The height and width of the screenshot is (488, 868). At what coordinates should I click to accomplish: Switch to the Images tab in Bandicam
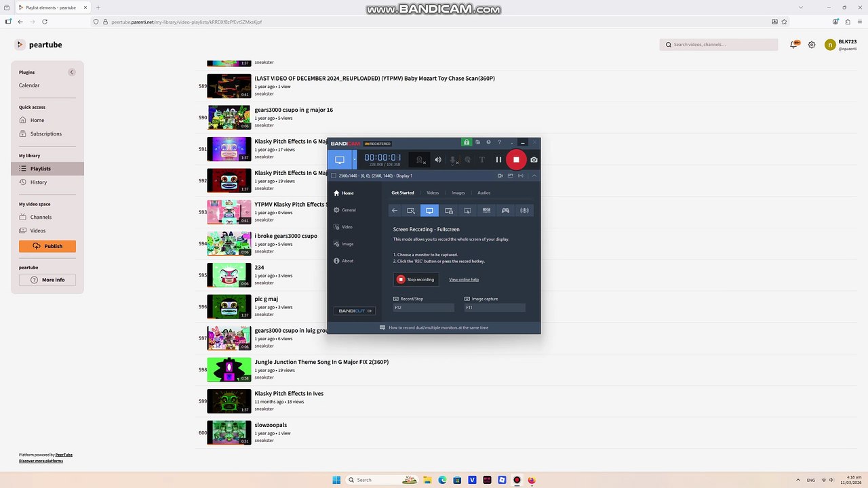point(458,192)
